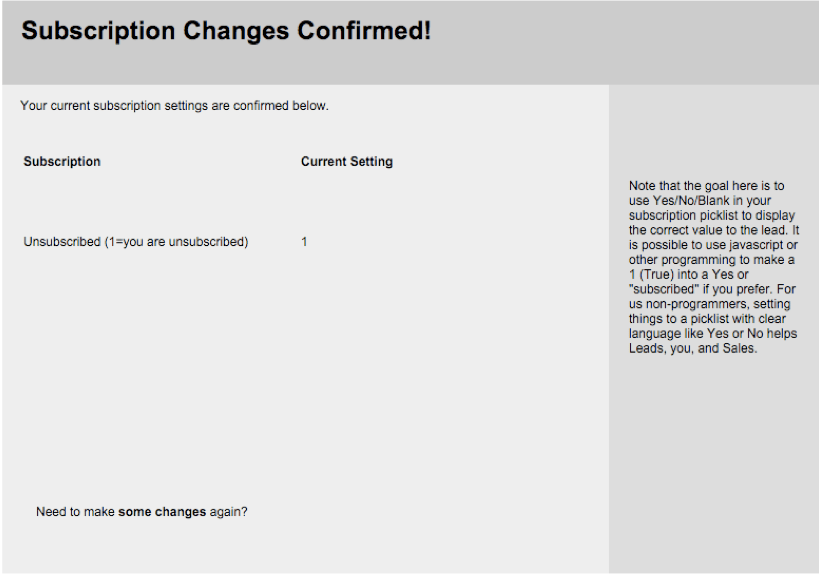Click the word "again?" after the link
819x574 pixels.
point(228,512)
